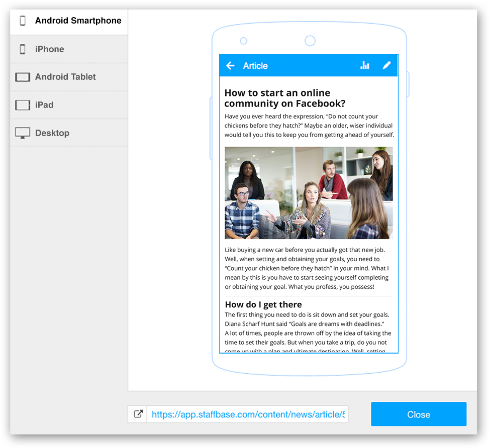
Task: Open the iPad preview tab
Action: [69, 105]
